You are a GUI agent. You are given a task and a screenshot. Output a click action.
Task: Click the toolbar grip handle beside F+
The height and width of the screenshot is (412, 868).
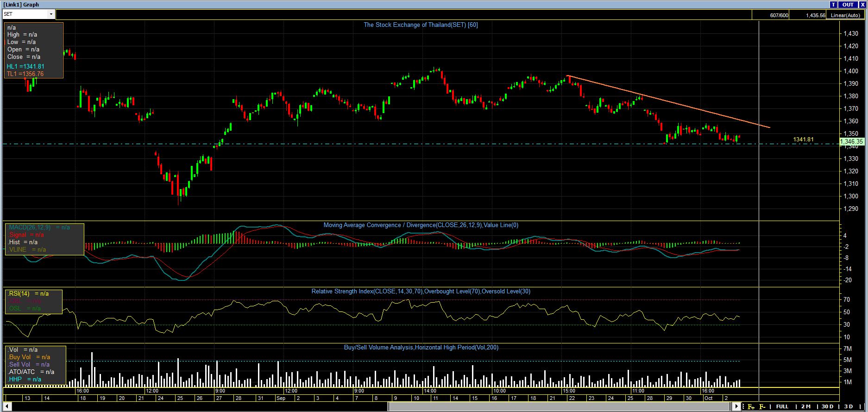pos(743,406)
